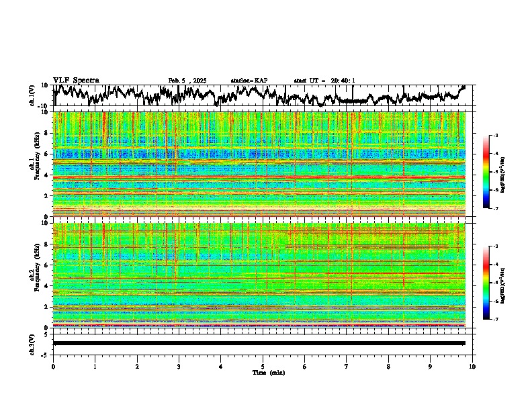Click the '6' kHz tick on ch.2 frequency axis
This screenshot has width=532, height=411.
pos(47,265)
